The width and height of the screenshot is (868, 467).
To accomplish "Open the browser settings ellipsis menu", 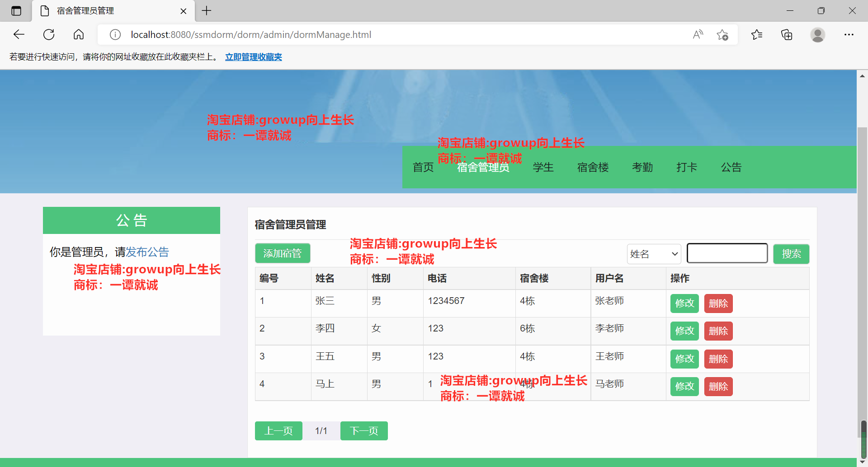I will (849, 34).
